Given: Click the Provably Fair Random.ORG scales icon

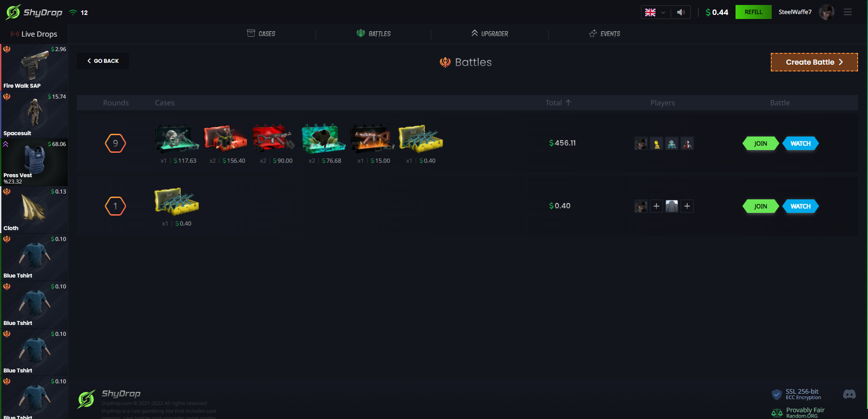Looking at the screenshot, I should tap(777, 412).
